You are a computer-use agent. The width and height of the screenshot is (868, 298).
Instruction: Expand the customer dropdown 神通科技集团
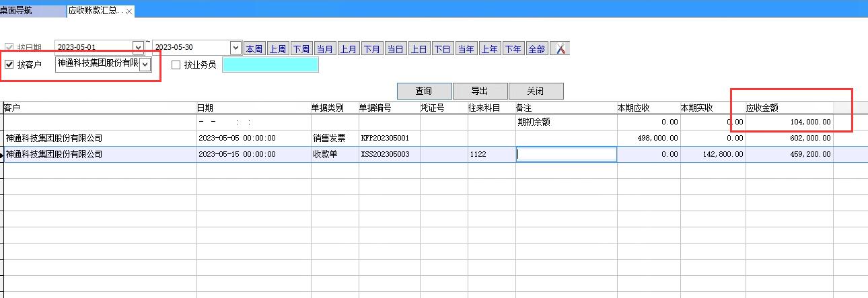click(x=145, y=65)
